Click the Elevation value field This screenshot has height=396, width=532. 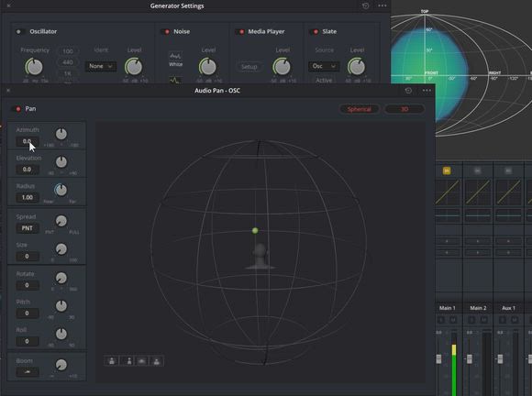pos(28,170)
